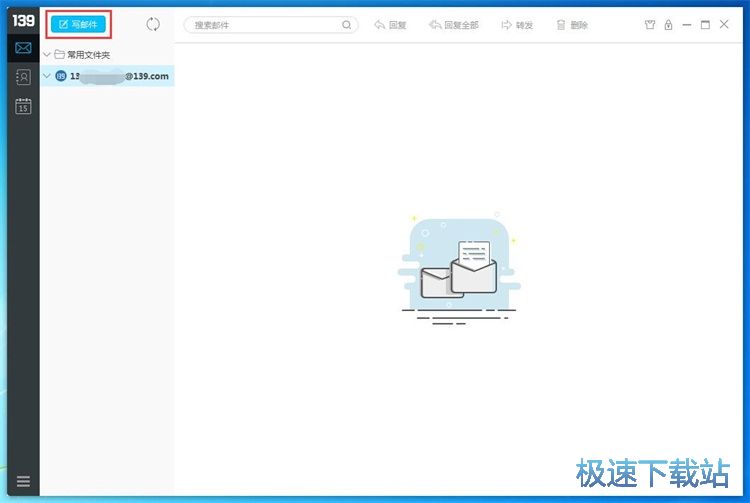Open the mail envelope sidebar icon
Screen dimensions: 750x503
23,48
